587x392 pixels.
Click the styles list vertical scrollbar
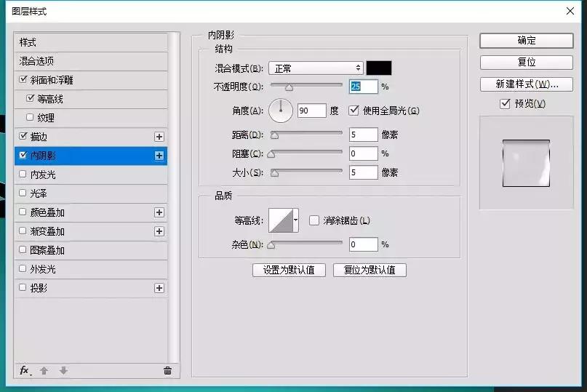[172, 198]
